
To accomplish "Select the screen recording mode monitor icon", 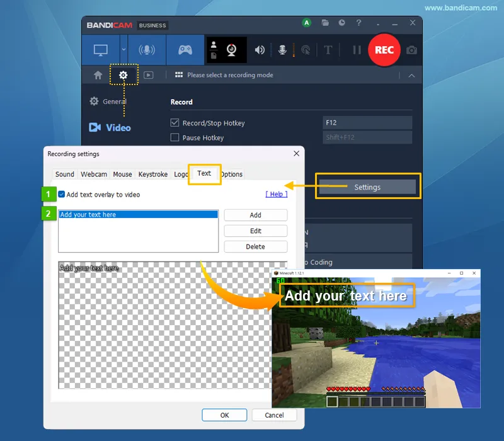I will click(101, 50).
